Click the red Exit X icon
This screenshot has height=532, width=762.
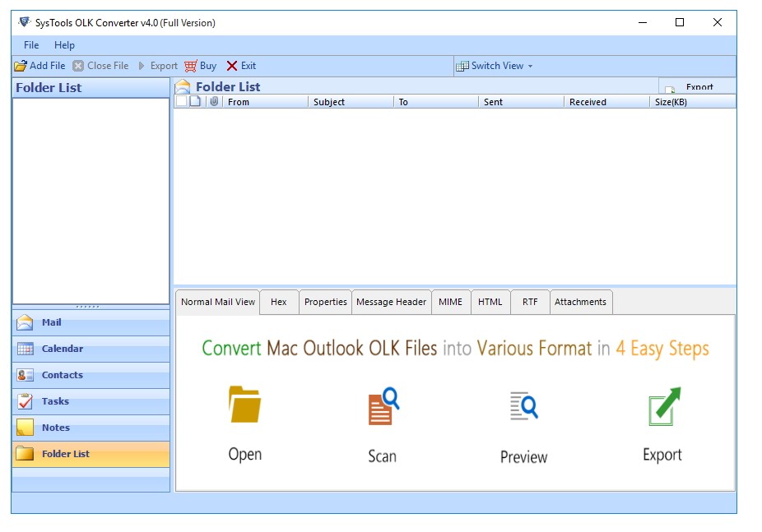[x=232, y=66]
